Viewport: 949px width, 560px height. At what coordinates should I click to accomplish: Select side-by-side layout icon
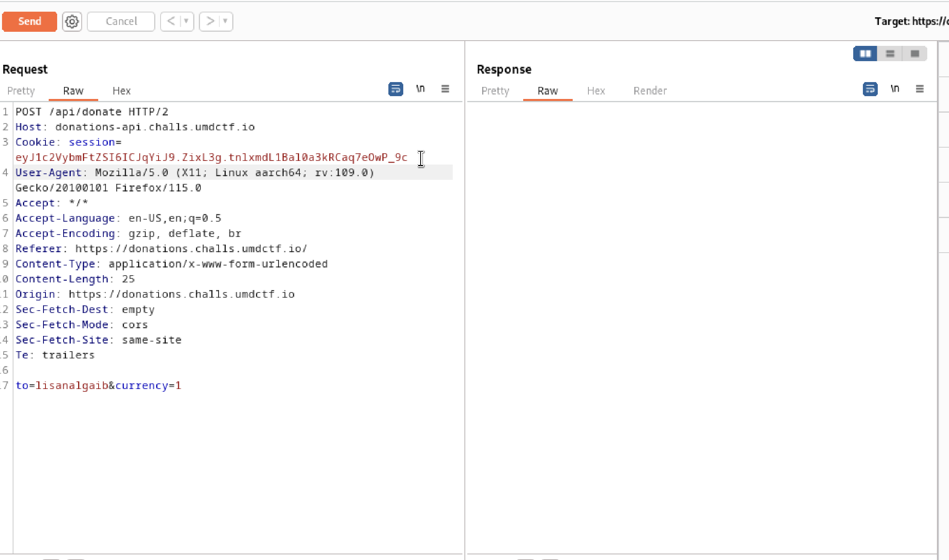[865, 54]
